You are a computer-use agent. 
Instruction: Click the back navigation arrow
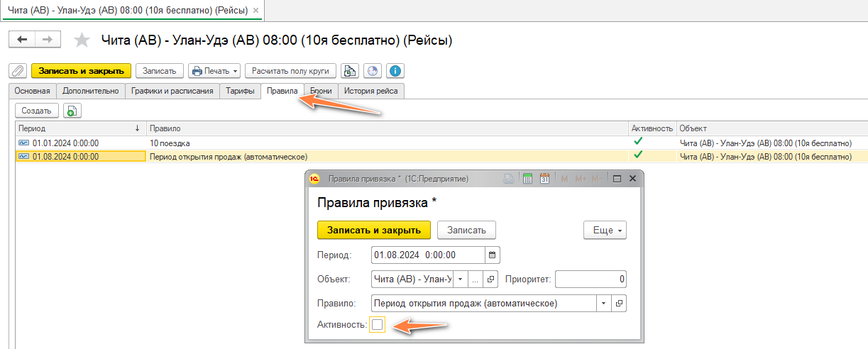[21, 40]
